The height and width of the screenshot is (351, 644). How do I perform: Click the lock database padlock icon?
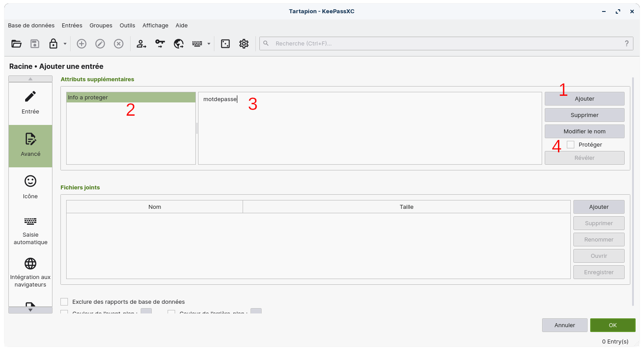53,43
